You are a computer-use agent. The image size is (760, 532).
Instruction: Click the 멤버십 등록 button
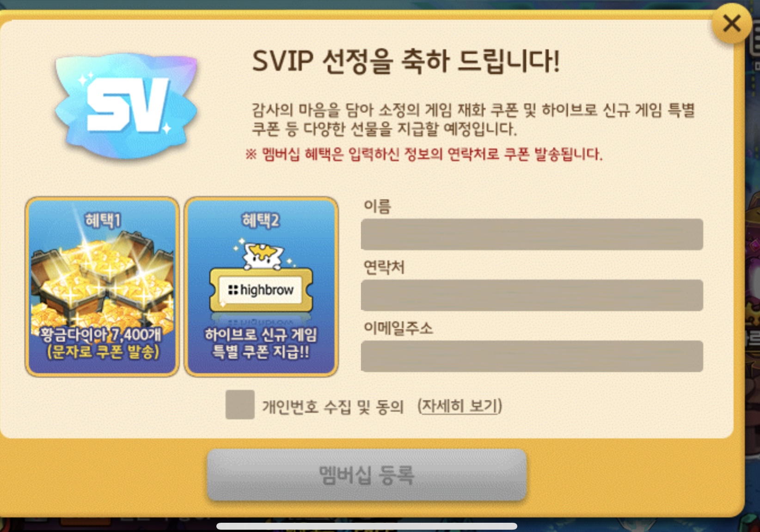click(x=367, y=475)
